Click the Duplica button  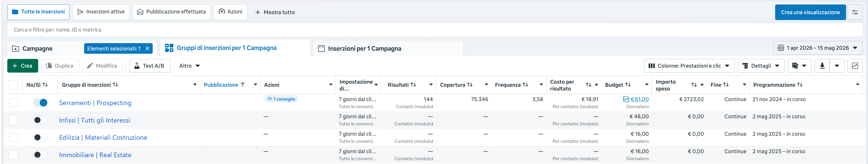click(x=60, y=66)
